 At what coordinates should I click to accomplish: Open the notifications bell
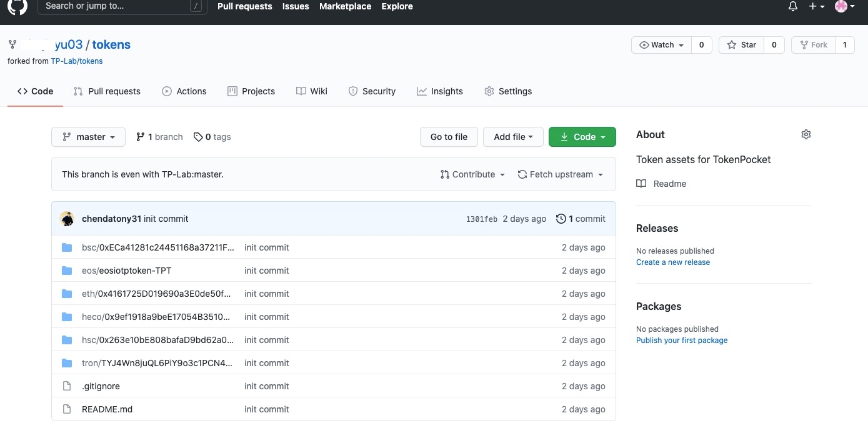(x=793, y=6)
